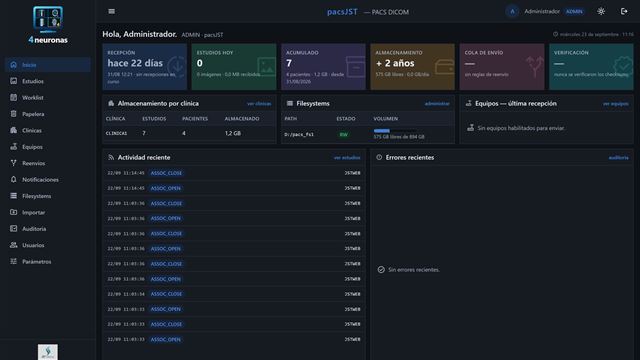Click the small logo thumbnail at sidebar bottom
This screenshot has width=640, height=360.
(x=48, y=352)
